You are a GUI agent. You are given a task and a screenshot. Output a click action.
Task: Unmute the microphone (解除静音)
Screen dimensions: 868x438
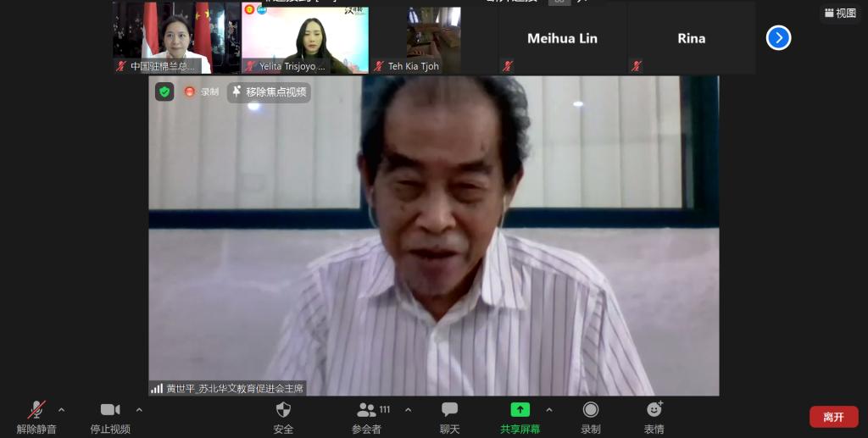tap(36, 417)
